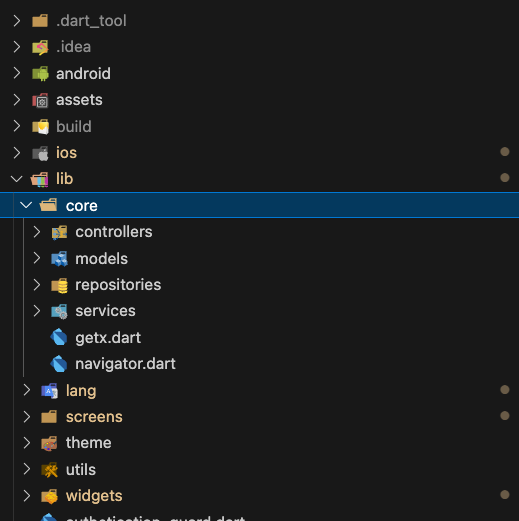Screen dimensions: 519x521
Task: Click the android folder icon
Action: click(40, 73)
